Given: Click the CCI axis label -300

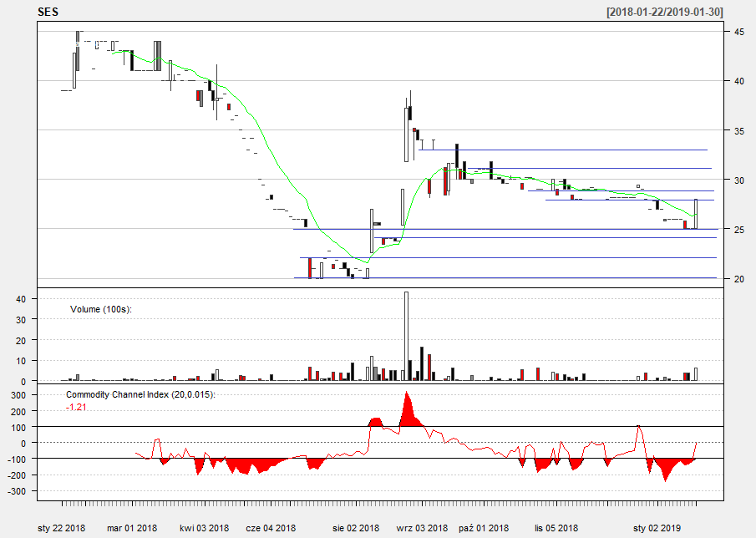Looking at the screenshot, I should click(17, 491).
